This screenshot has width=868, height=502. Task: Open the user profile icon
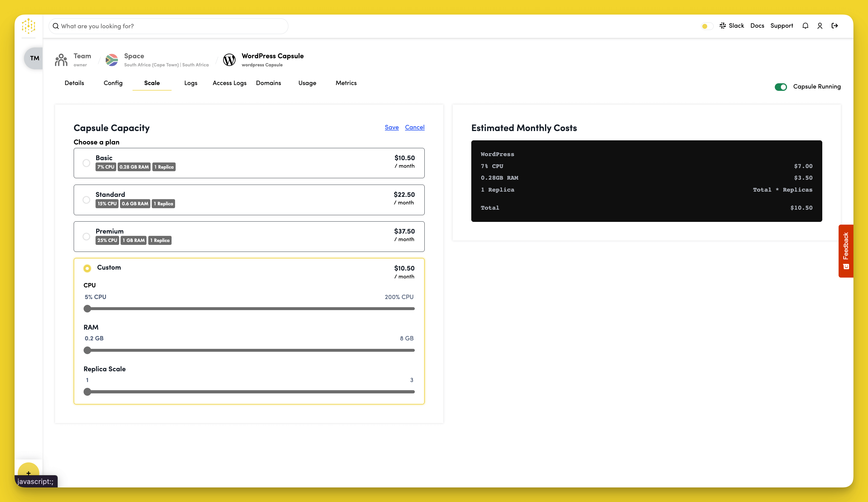pyautogui.click(x=820, y=26)
